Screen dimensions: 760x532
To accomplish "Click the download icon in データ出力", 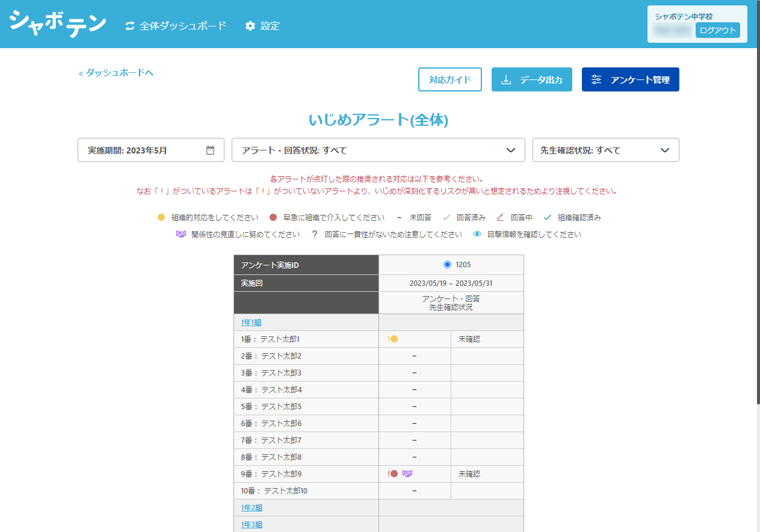I will [507, 79].
